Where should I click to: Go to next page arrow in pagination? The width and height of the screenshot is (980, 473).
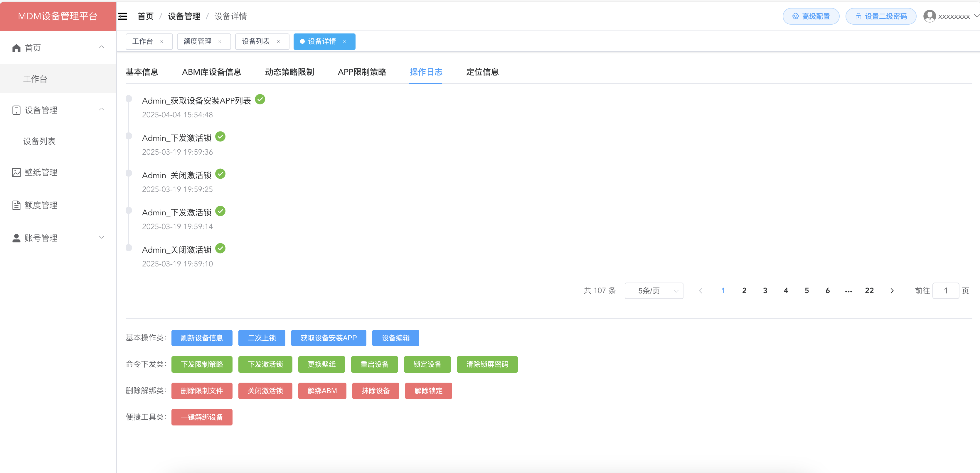[892, 291]
